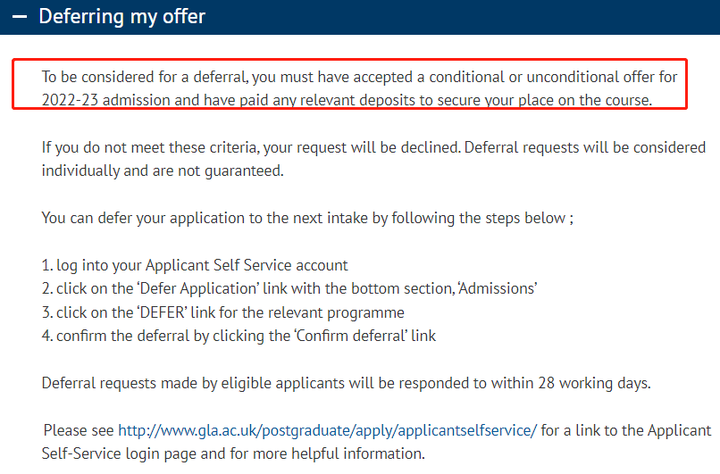Open the gla.ac.uk applicantselfservice link
This screenshot has width=720, height=474.
327,431
